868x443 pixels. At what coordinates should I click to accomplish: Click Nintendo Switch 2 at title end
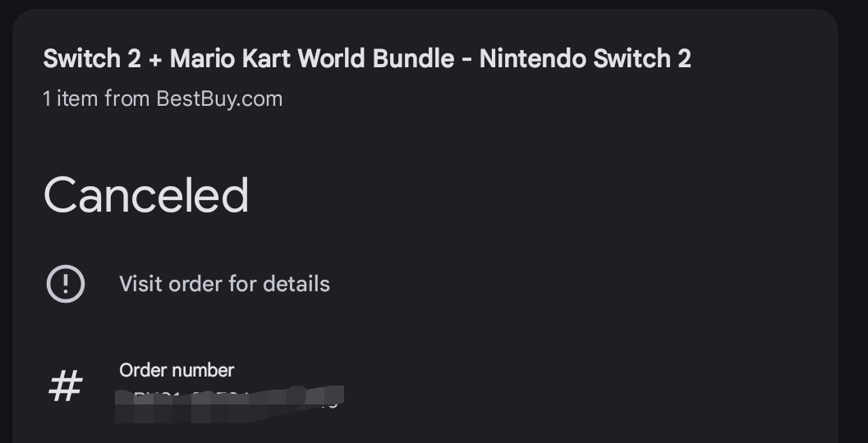pyautogui.click(x=586, y=58)
